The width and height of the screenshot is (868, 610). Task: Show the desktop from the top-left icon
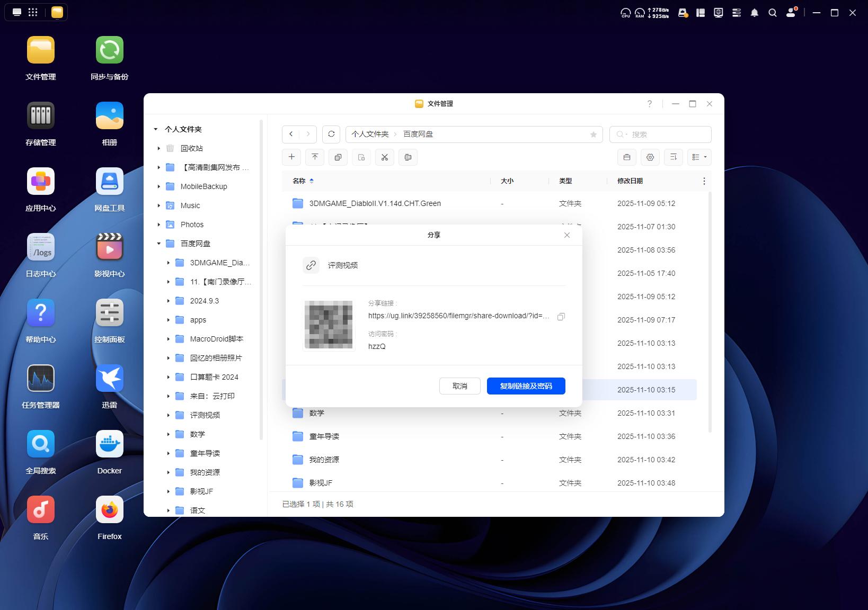pos(17,12)
